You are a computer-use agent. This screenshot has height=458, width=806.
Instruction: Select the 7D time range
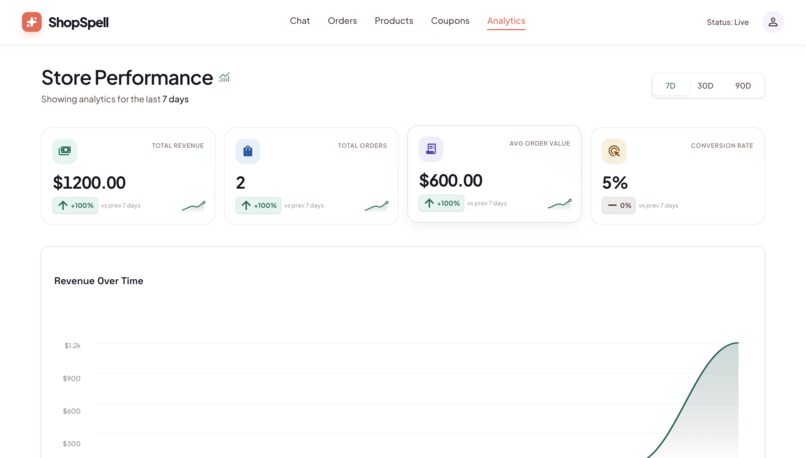tap(670, 86)
